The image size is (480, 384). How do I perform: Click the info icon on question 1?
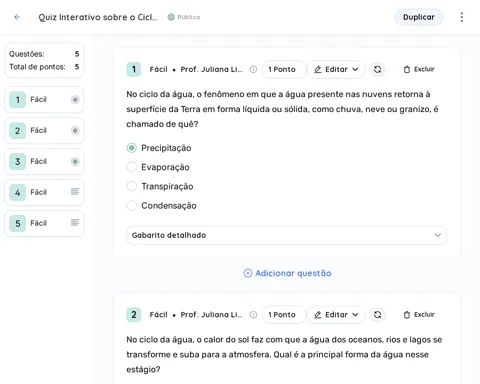pos(253,69)
